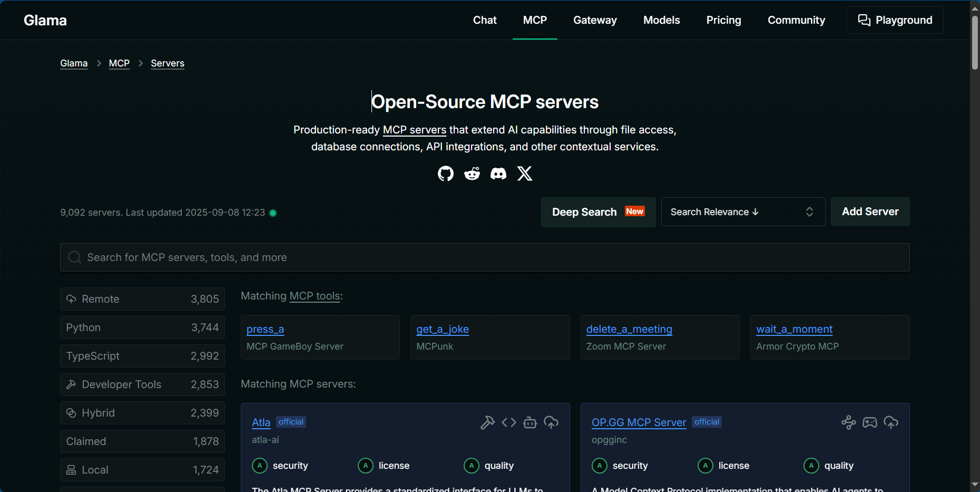Click the cloud upload icon on Atla card
Viewport: 980px width, 492px height.
pos(551,422)
